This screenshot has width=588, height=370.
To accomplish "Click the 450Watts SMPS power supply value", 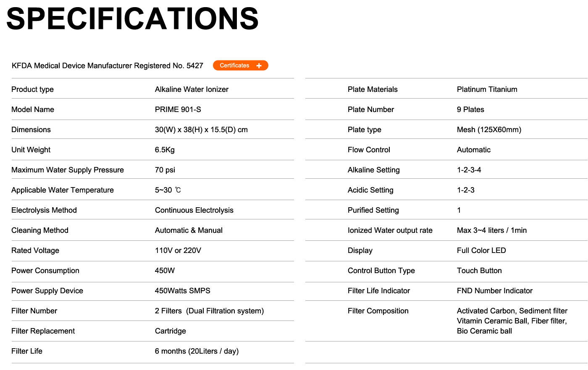I will point(182,291).
